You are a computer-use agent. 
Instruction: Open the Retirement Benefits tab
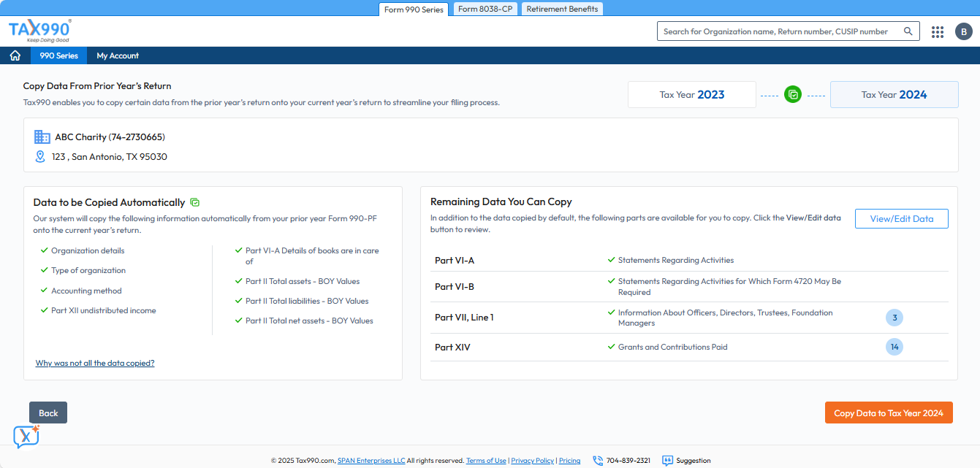point(562,9)
